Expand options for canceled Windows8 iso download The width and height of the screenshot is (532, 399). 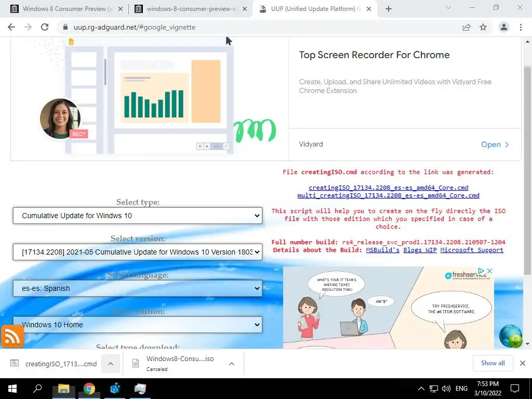[x=232, y=364]
